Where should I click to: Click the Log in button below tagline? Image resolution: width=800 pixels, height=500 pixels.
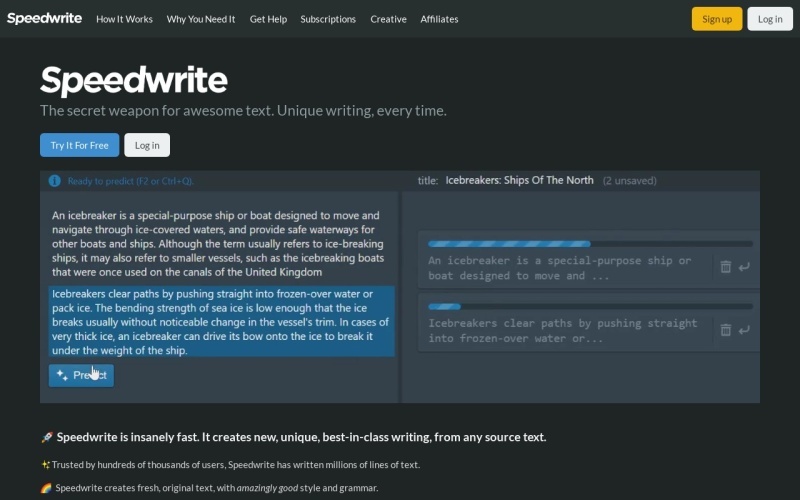(x=147, y=145)
